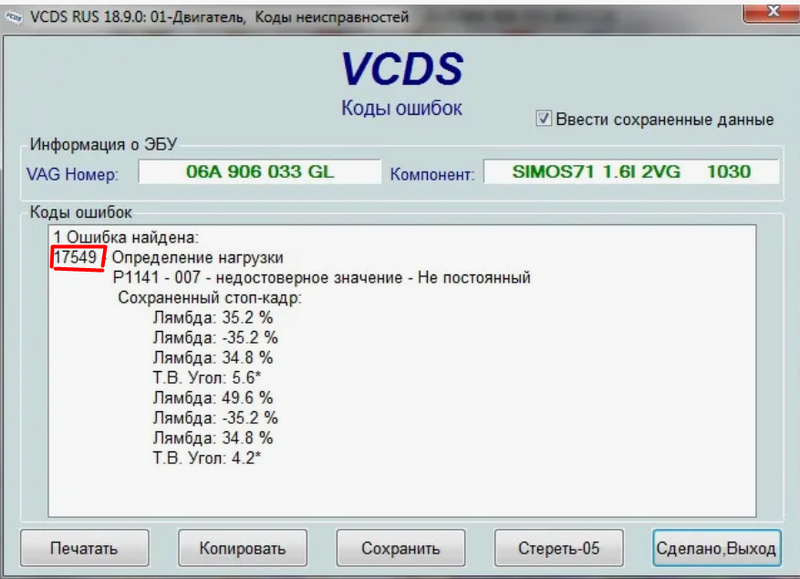Click the value Лямбда: 49.6 %

click(x=213, y=398)
